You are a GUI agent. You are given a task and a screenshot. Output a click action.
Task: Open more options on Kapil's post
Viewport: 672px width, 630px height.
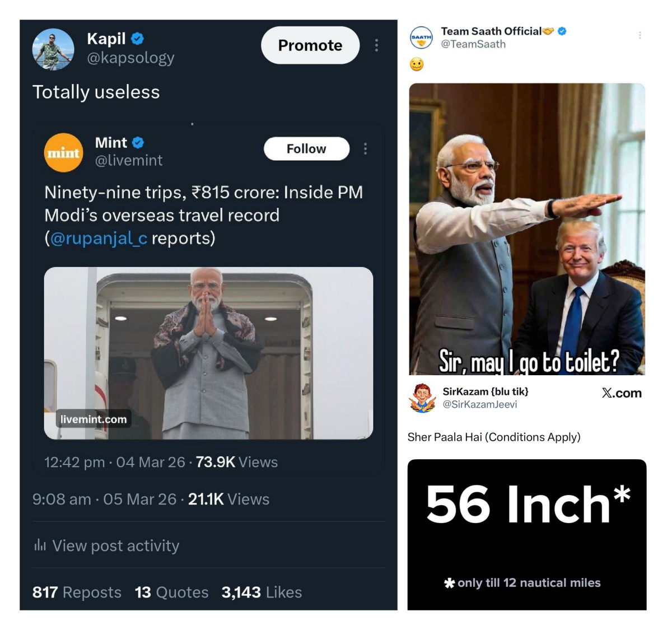[376, 45]
